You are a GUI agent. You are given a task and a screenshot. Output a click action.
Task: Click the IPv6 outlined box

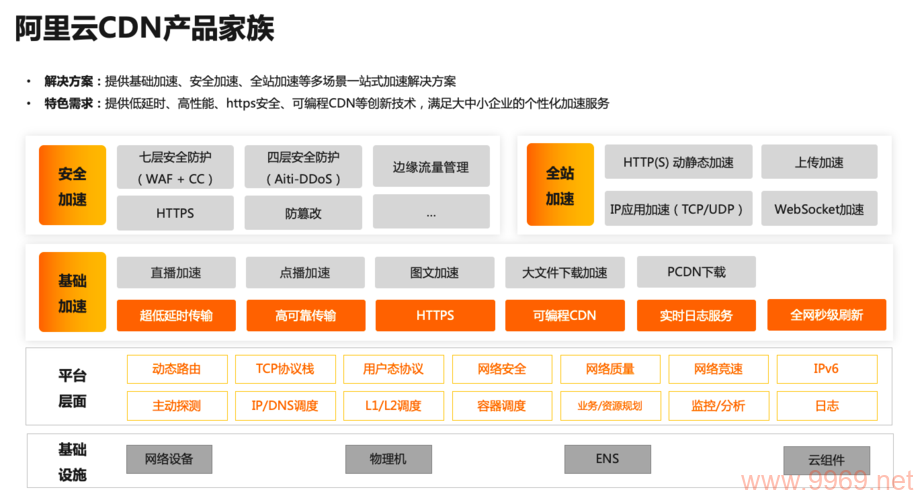point(827,369)
